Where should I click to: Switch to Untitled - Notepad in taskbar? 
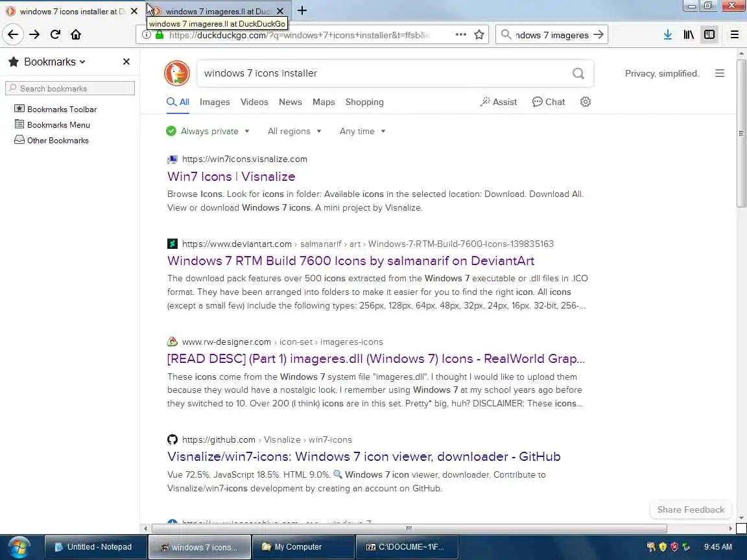(x=95, y=547)
